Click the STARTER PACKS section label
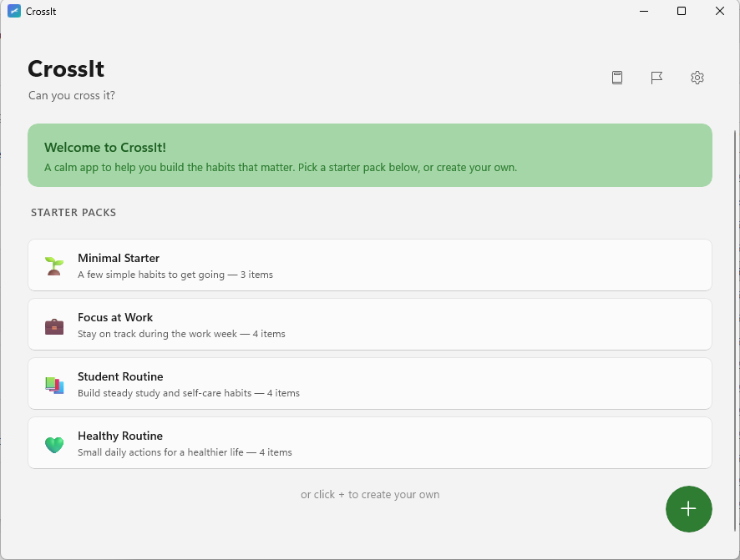The width and height of the screenshot is (740, 560). point(73,212)
